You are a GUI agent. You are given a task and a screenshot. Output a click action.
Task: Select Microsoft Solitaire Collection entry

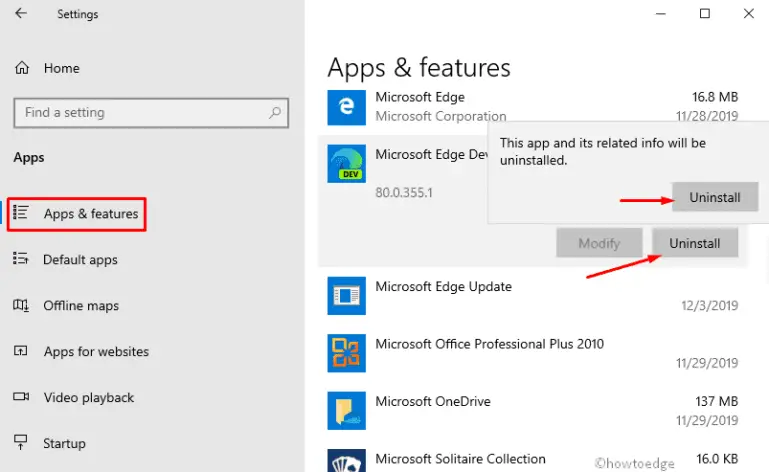click(x=460, y=459)
